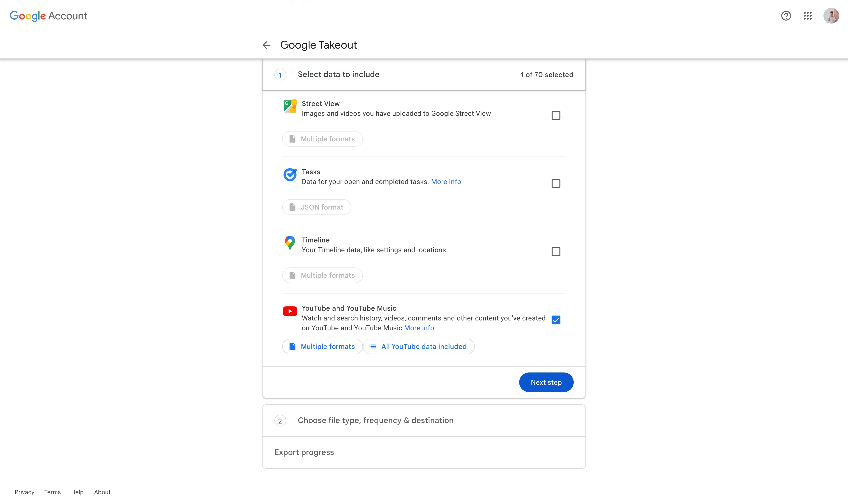Open Timeline Multiple formats chip
848x504 pixels.
click(x=322, y=276)
